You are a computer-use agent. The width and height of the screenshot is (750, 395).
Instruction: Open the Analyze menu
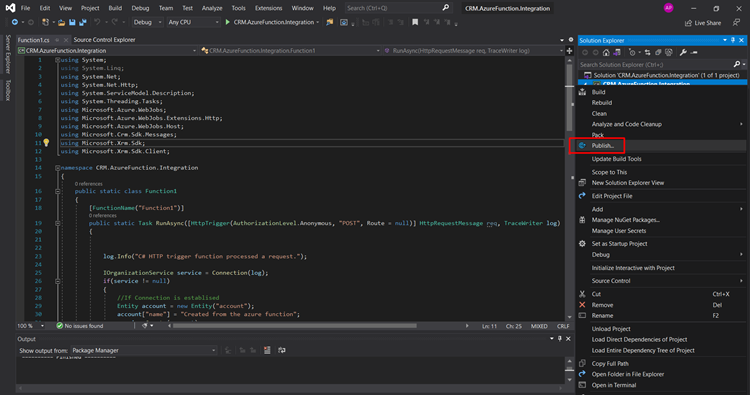click(x=212, y=8)
